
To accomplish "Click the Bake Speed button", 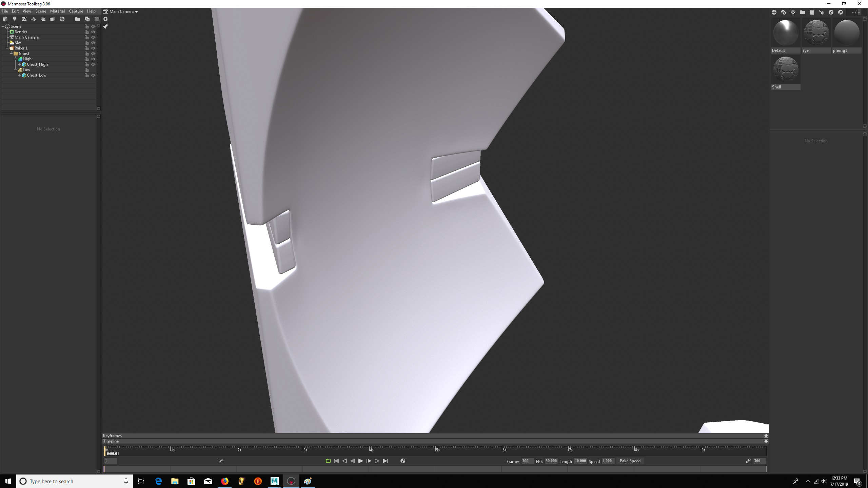I will point(630,461).
